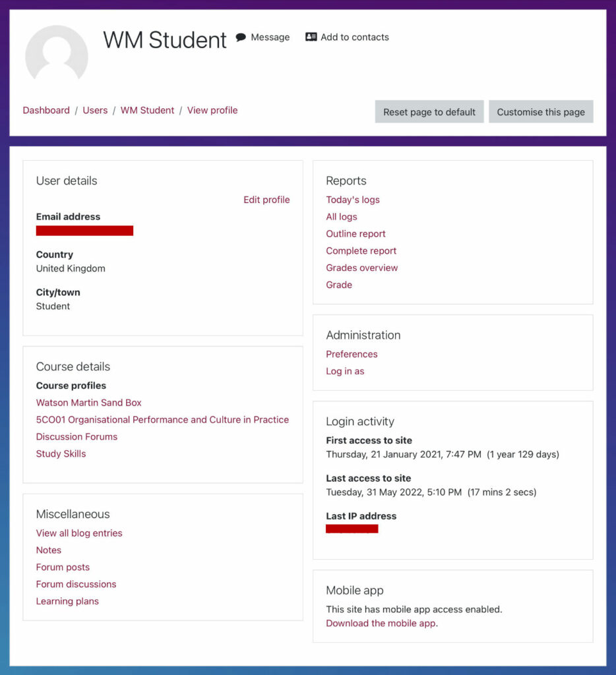Click the Message speech bubble icon

click(x=241, y=37)
